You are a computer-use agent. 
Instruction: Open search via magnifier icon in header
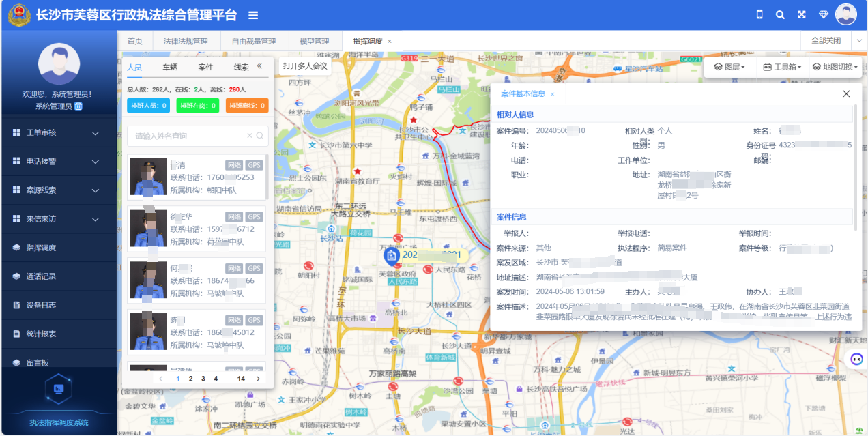click(780, 15)
